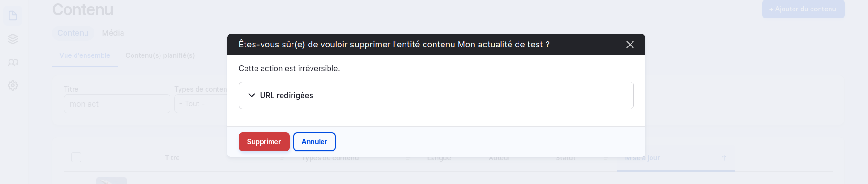Expand the URL redirigées chevron

(x=252, y=95)
